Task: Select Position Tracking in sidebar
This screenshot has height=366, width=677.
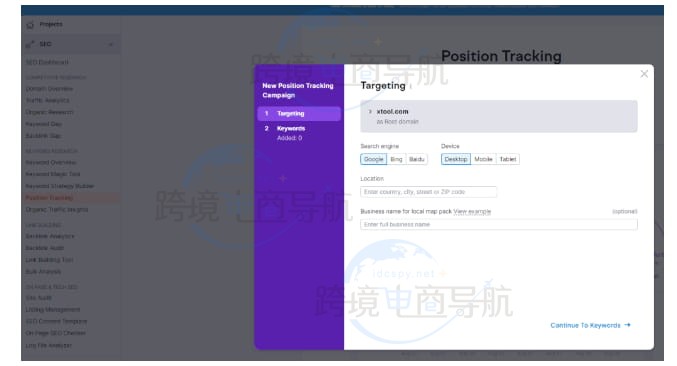Action: tap(49, 198)
